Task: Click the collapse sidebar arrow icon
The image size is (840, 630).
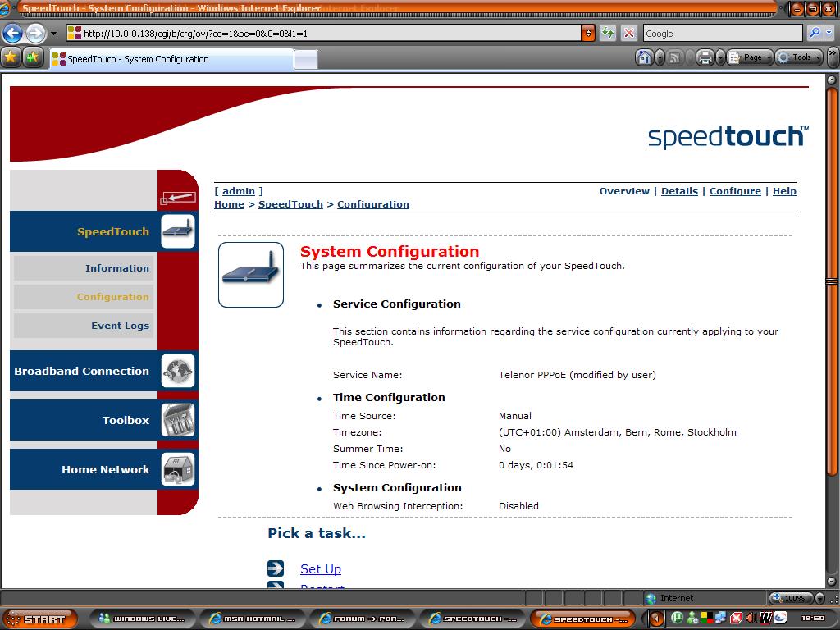Action: tap(178, 199)
